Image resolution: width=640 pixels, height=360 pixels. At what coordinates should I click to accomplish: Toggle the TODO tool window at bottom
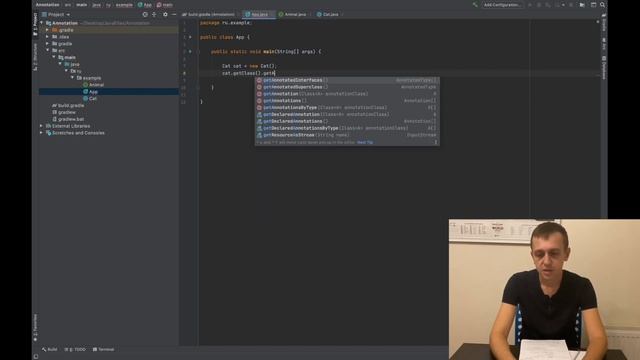click(x=75, y=349)
